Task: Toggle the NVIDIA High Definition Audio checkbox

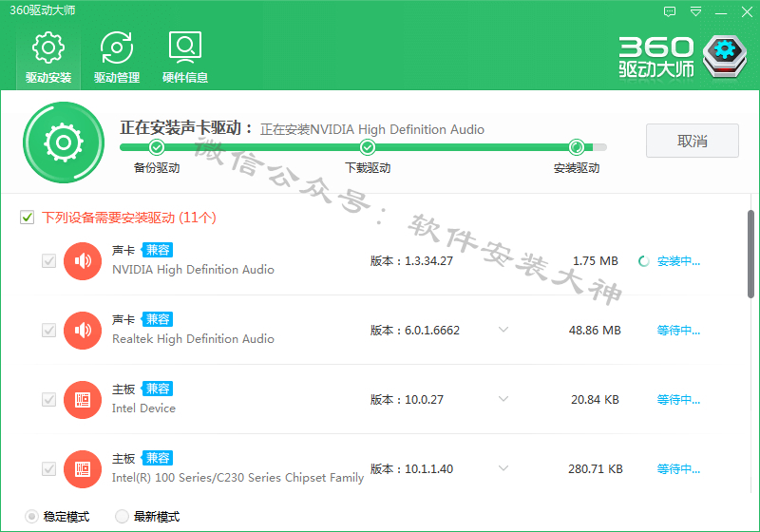Action: coord(49,261)
